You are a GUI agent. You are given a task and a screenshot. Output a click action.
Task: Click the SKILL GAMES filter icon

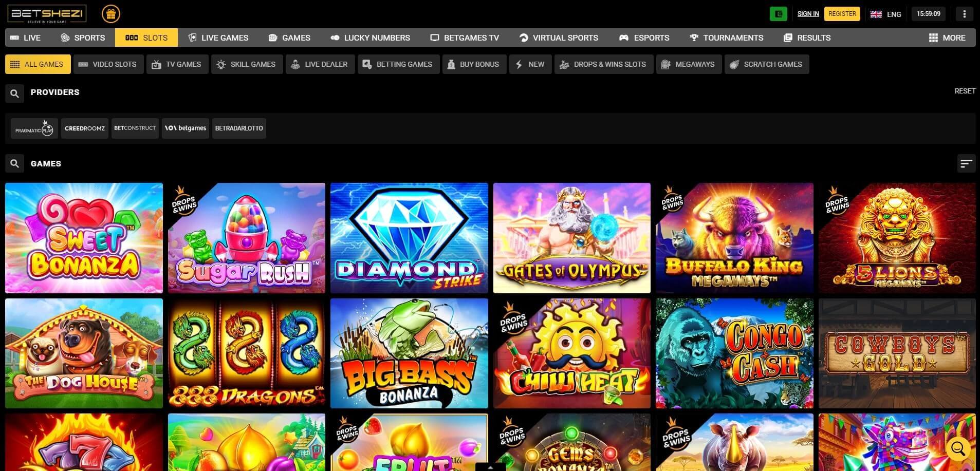pos(221,64)
